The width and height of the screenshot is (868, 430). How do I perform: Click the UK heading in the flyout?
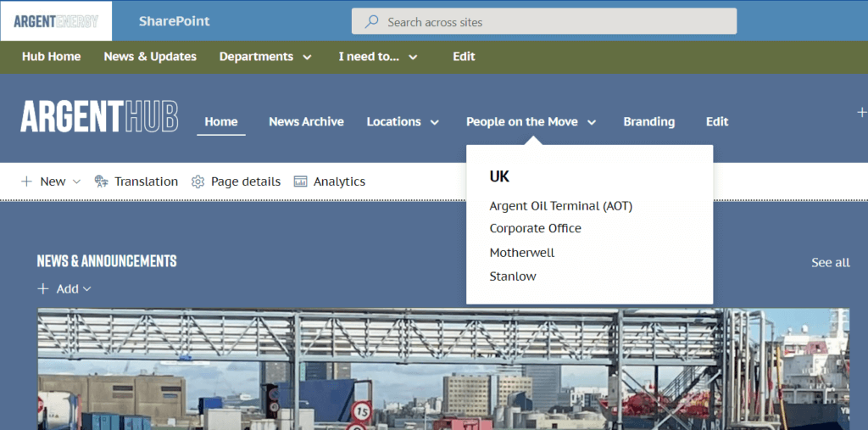[x=499, y=176]
